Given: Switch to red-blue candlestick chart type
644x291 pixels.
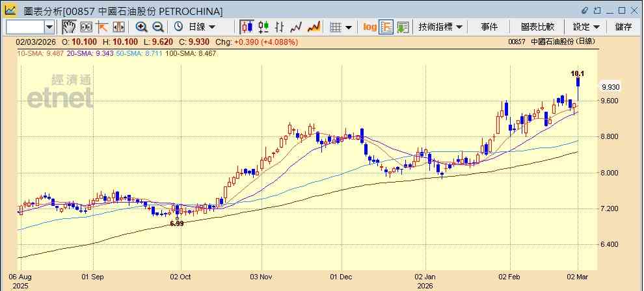Looking at the screenshot, I should click(247, 27).
